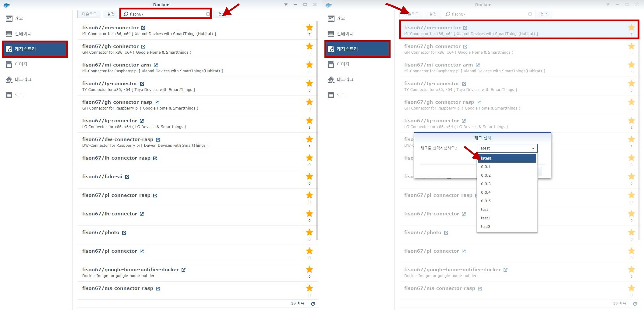Viewport: 644px width, 310px height.
Task: Click the 검색 search button in left window
Action: (221, 14)
